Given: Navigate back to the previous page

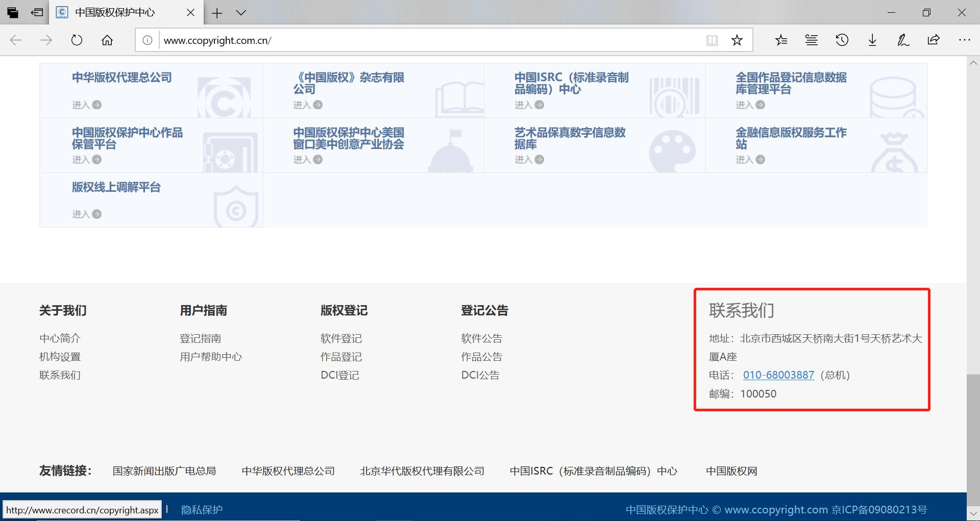Looking at the screenshot, I should tap(16, 40).
